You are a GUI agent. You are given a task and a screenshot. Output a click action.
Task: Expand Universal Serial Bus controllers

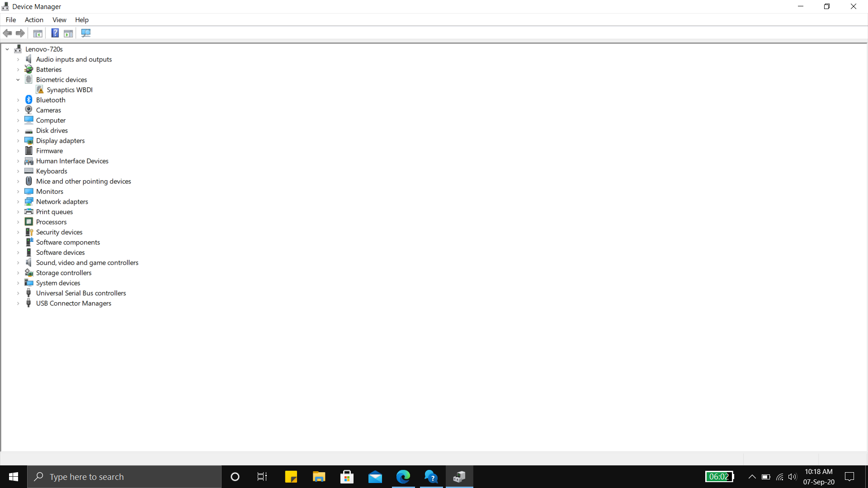point(18,293)
